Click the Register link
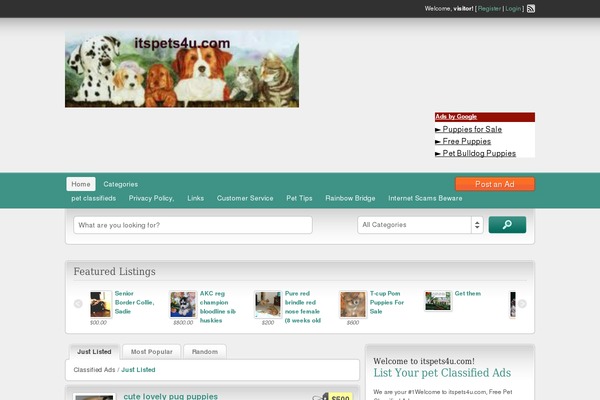600x400 pixels. tap(489, 8)
